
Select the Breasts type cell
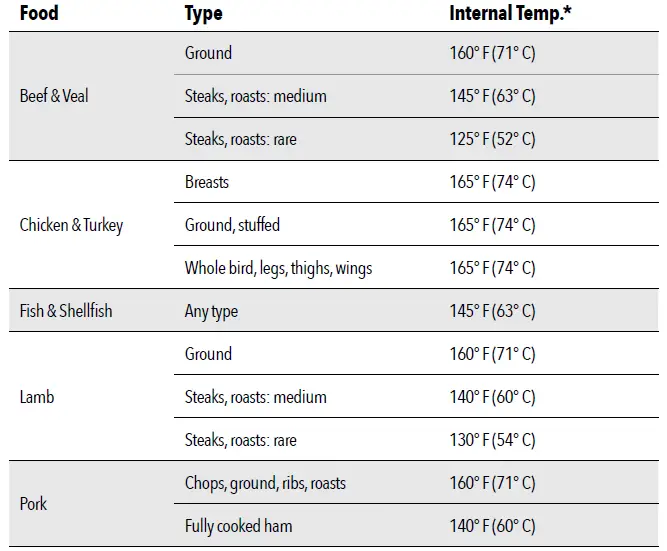pos(207,182)
